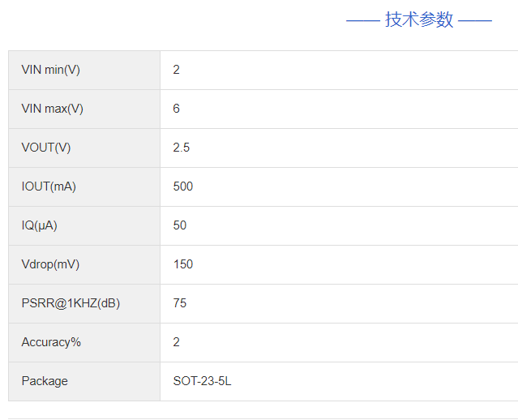Click the dash line right of 技术参数
518x420 pixels.
(475, 20)
